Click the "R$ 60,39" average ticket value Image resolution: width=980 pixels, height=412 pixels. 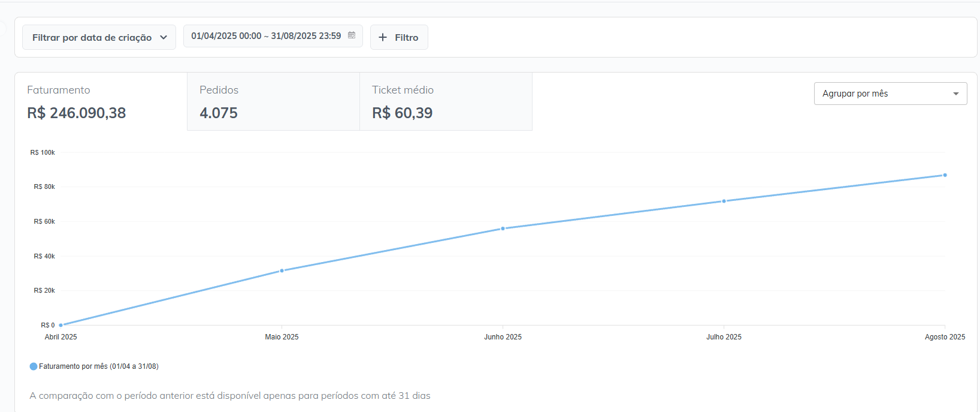(403, 113)
